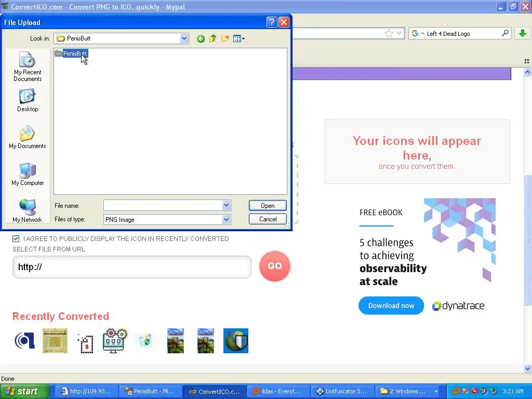
Task: Open the first blue swirl recent icon
Action: tap(24, 341)
